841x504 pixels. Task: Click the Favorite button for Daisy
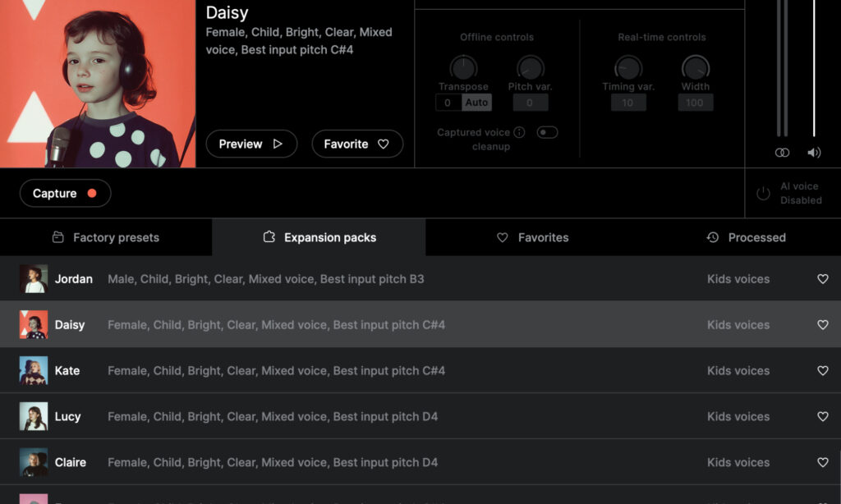pyautogui.click(x=357, y=144)
